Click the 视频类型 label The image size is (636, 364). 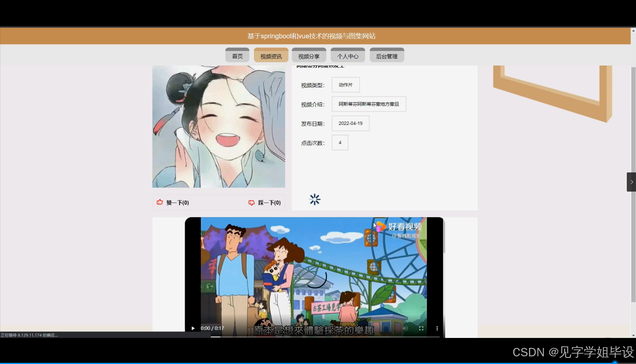313,85
